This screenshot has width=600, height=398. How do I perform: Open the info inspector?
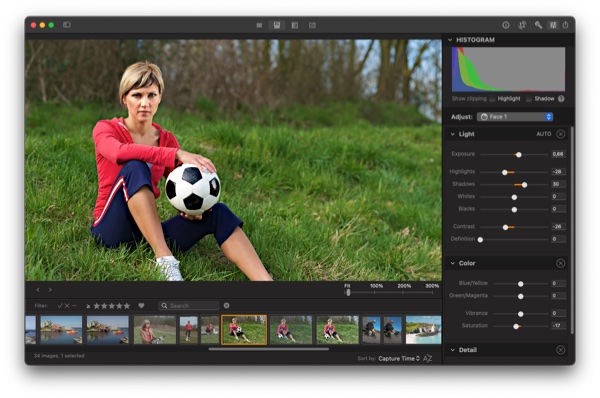point(505,25)
